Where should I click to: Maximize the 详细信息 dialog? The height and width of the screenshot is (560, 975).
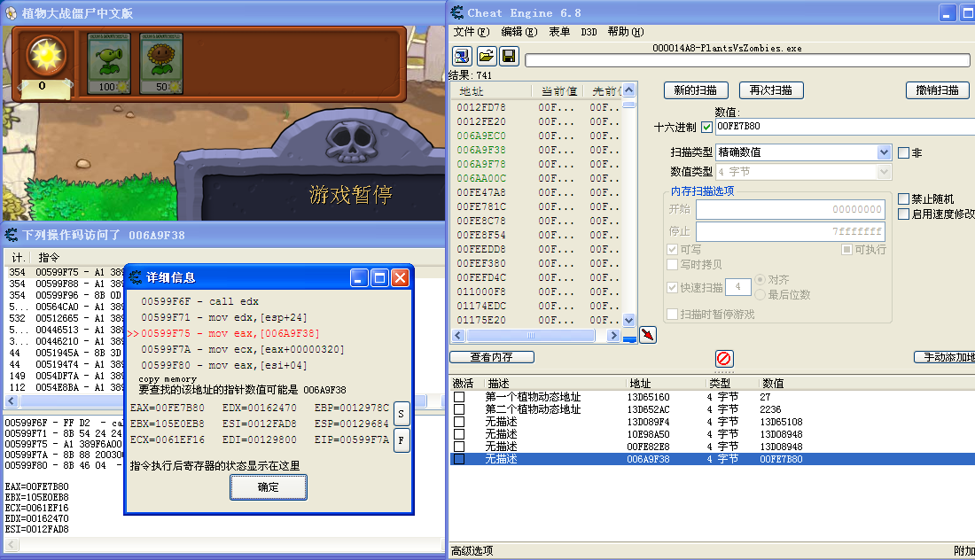[379, 278]
